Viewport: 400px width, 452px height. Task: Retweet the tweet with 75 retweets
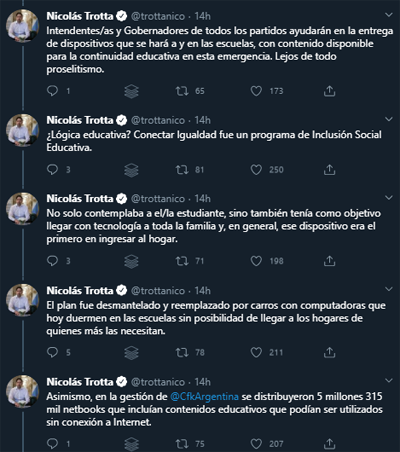point(182,444)
